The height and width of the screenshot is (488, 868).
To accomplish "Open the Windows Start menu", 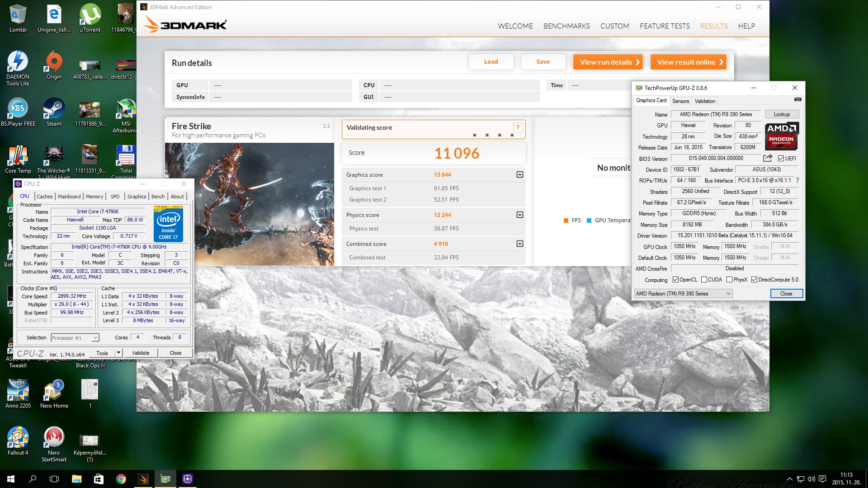I will (11, 479).
